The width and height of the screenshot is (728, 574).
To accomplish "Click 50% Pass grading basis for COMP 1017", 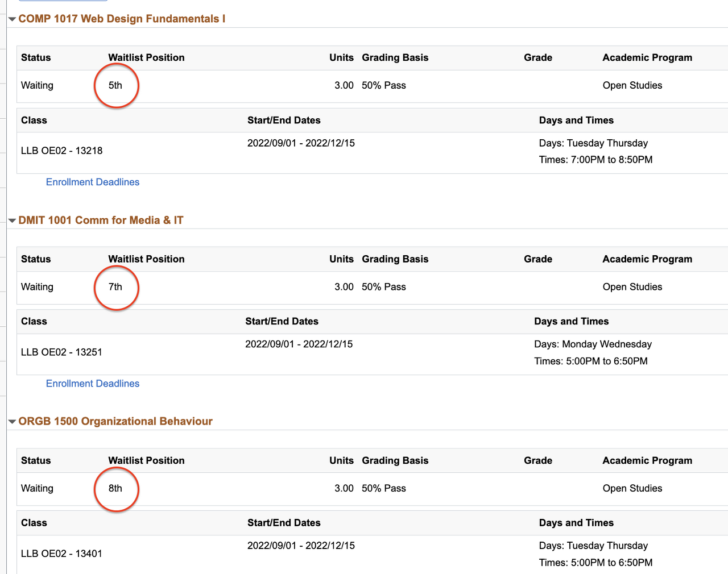I will point(384,85).
